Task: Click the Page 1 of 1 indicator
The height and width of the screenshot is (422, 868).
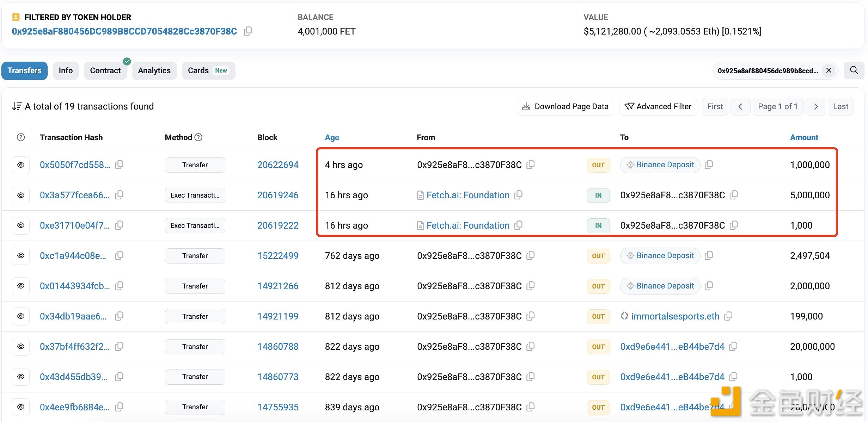Action: pyautogui.click(x=778, y=106)
